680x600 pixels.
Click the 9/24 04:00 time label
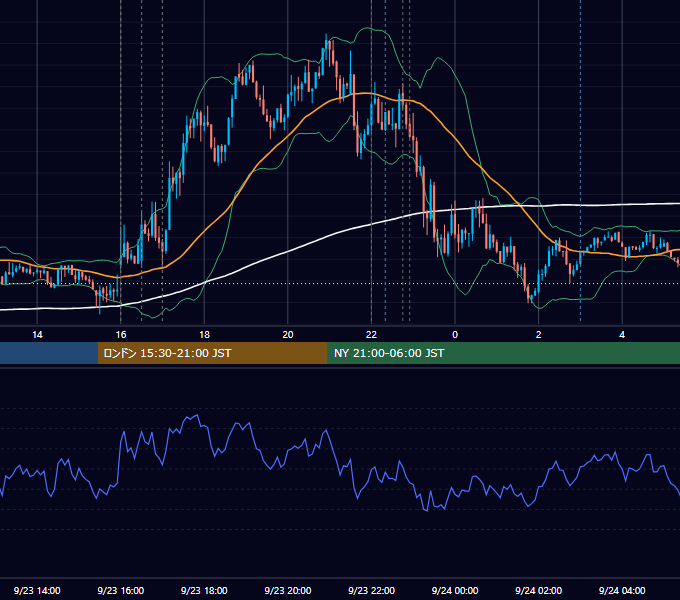pyautogui.click(x=622, y=590)
